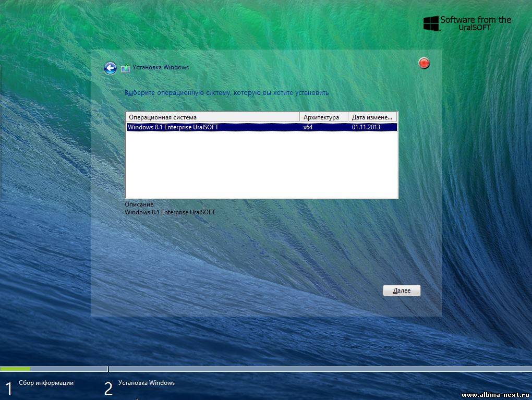Sort by the Операционная система column header
Image resolution: width=532 pixels, height=400 pixels.
213,117
